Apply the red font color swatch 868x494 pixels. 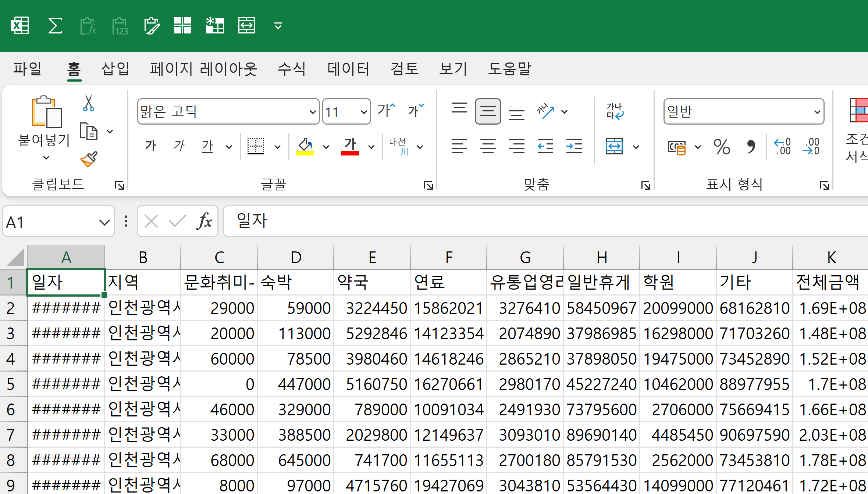pos(350,147)
